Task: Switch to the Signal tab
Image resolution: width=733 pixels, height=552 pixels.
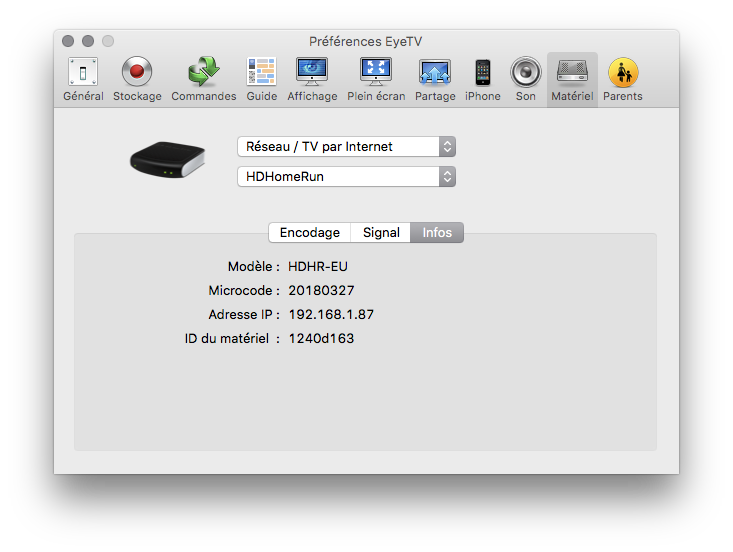Action: coord(381,232)
